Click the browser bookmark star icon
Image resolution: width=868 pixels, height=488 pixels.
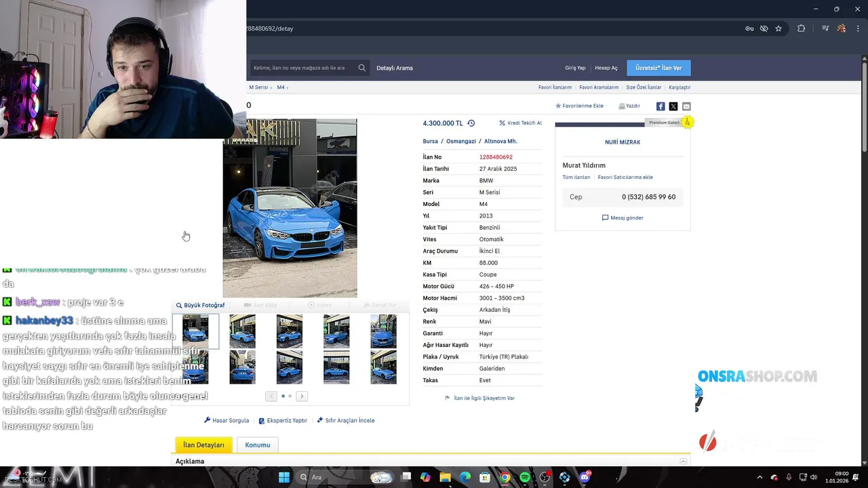tap(778, 28)
